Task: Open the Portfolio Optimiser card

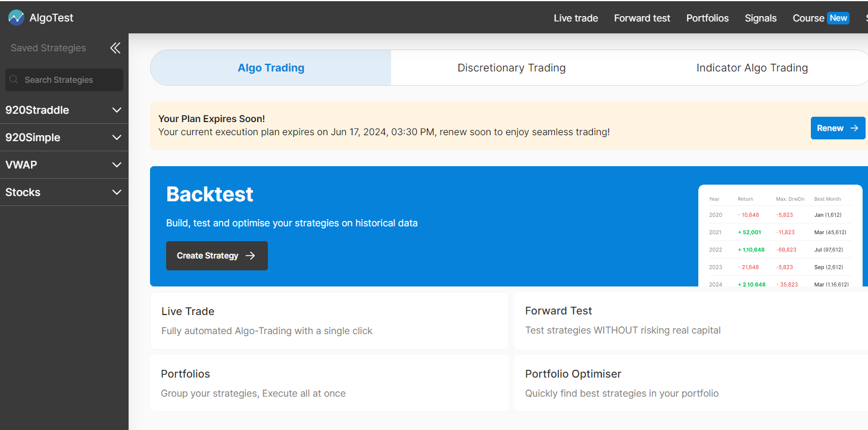Action: tap(691, 383)
